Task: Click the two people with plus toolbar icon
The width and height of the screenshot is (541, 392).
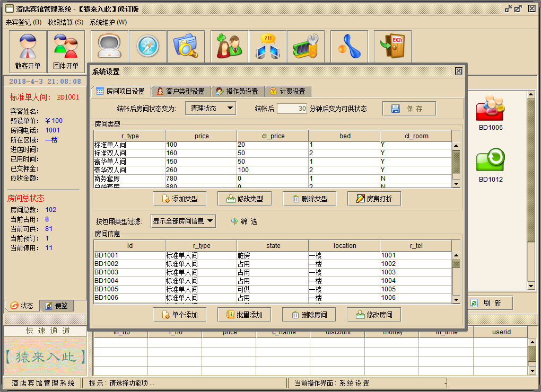Action: 230,47
